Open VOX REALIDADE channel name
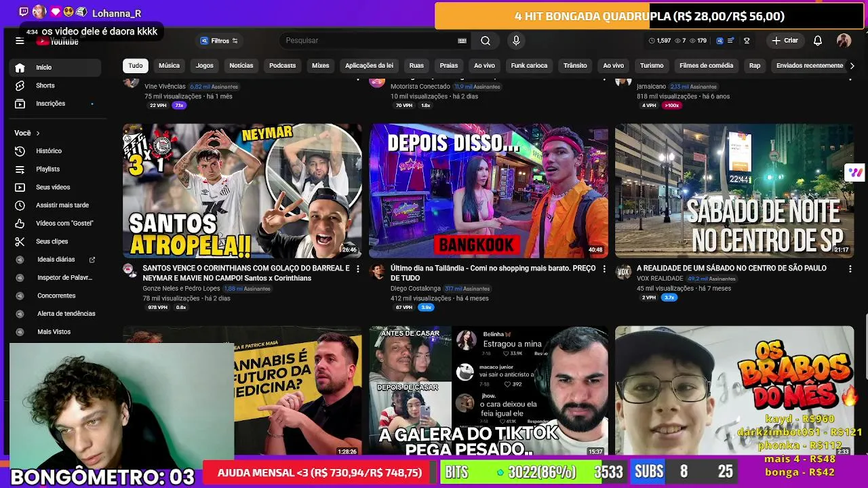The image size is (868, 488). pyautogui.click(x=660, y=279)
